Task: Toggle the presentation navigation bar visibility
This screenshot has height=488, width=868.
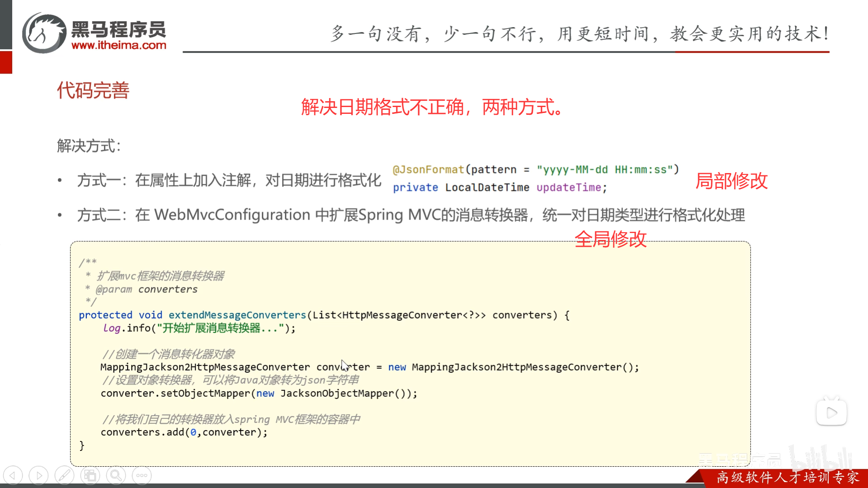Action: (142, 475)
